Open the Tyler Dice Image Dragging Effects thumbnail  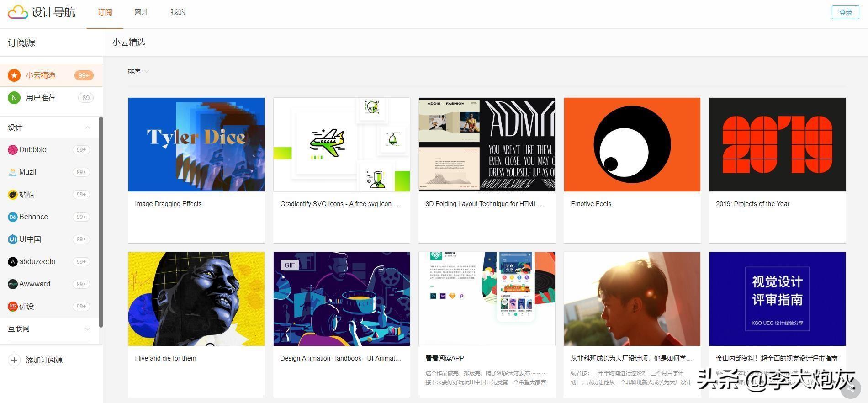pyautogui.click(x=196, y=144)
